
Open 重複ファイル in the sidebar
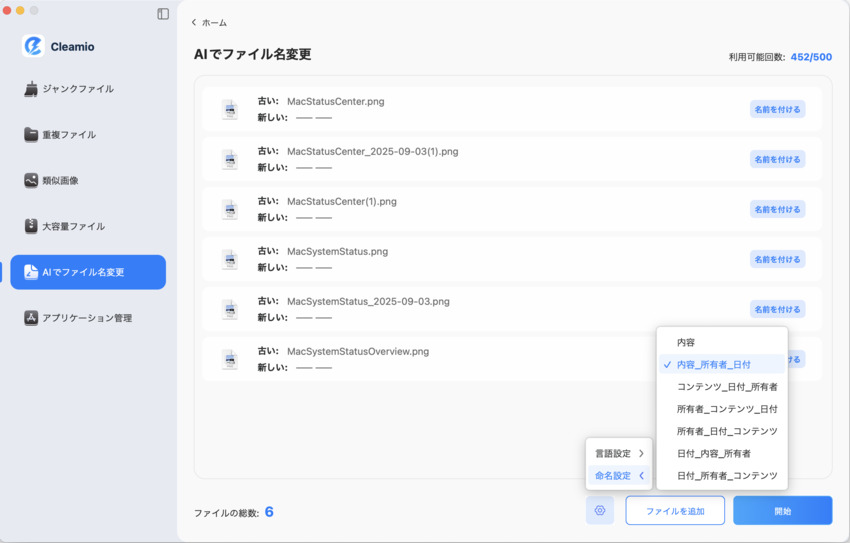click(x=88, y=134)
